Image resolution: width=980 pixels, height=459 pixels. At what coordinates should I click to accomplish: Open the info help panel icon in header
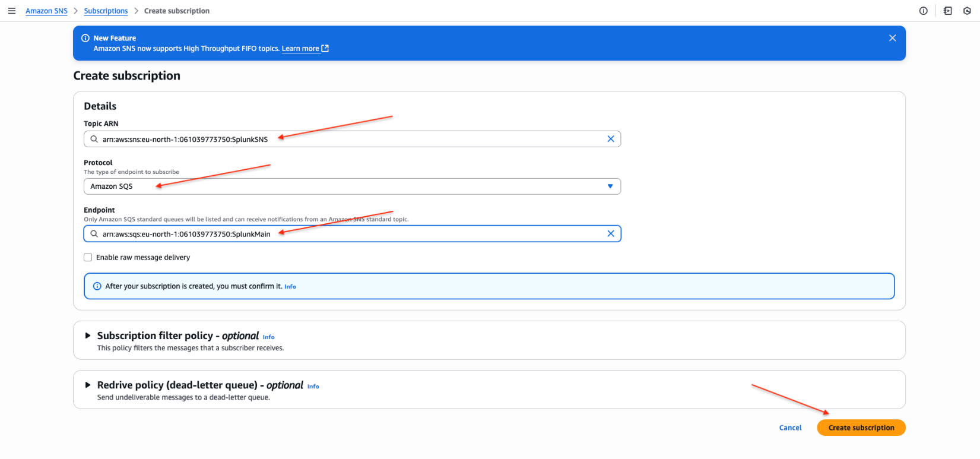923,11
